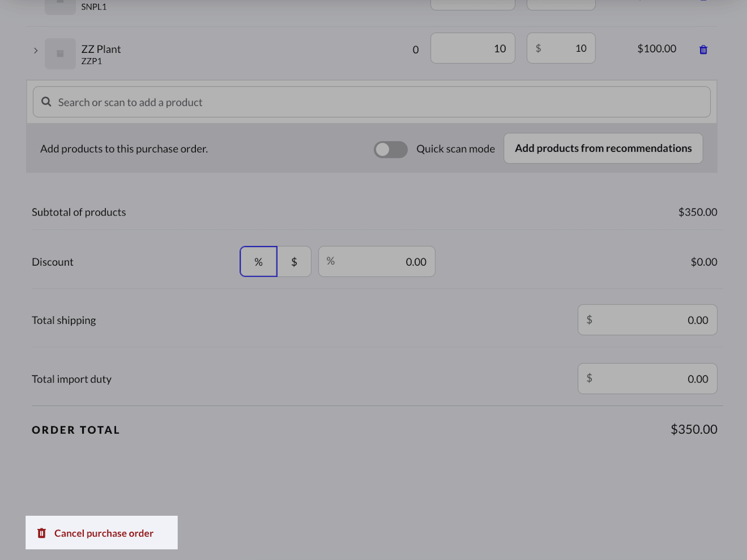Viewport: 747px width, 560px height.
Task: Select dollar discount type button
Action: click(x=294, y=262)
